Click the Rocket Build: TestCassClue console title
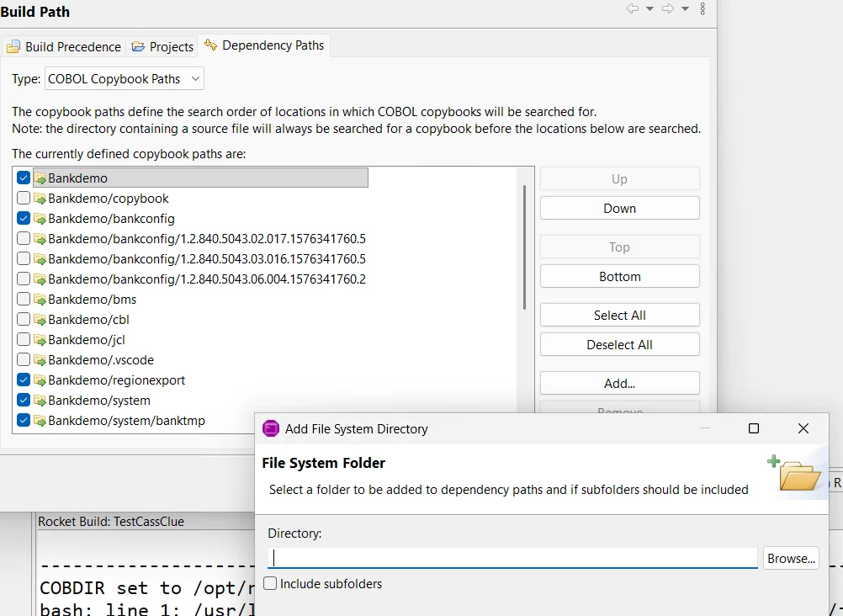843x616 pixels. (x=111, y=521)
